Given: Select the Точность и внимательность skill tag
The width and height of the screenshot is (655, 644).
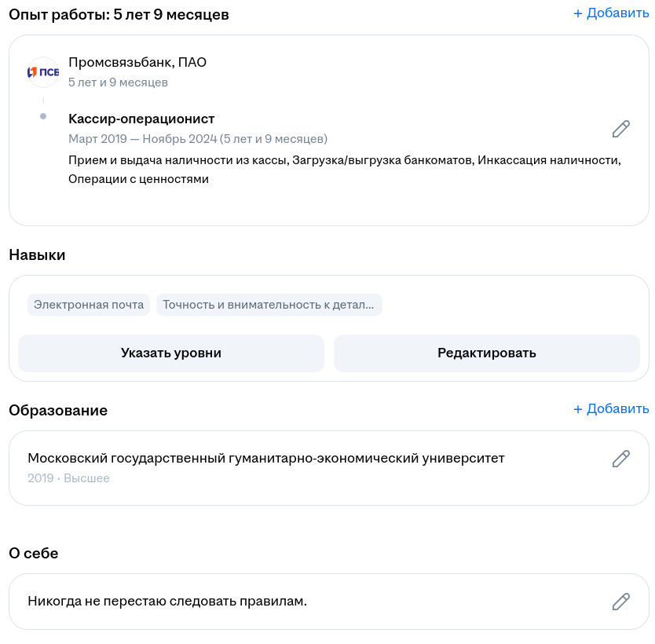Looking at the screenshot, I should click(269, 305).
